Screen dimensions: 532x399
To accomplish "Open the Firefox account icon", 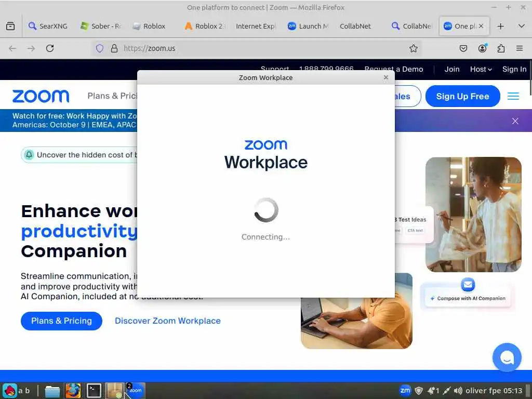I will coord(482,48).
